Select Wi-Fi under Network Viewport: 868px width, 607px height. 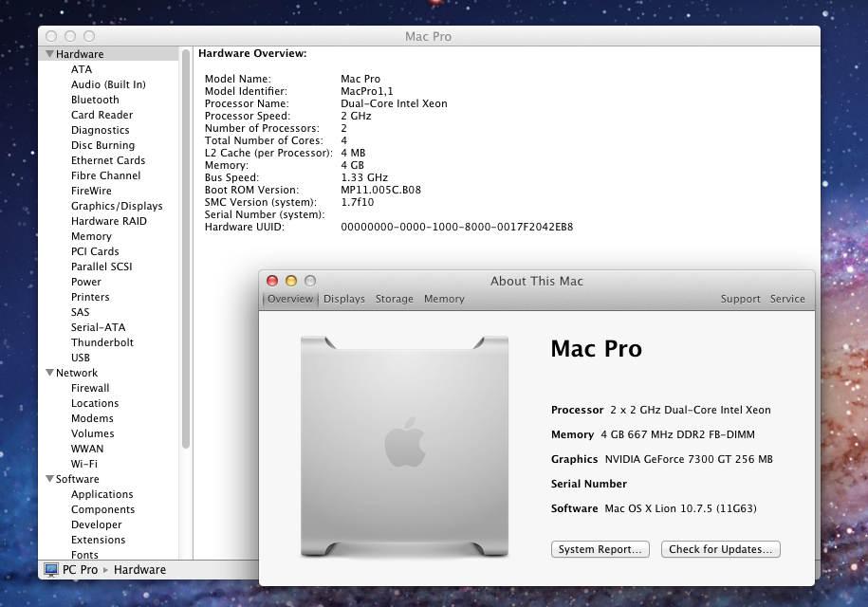tap(84, 464)
